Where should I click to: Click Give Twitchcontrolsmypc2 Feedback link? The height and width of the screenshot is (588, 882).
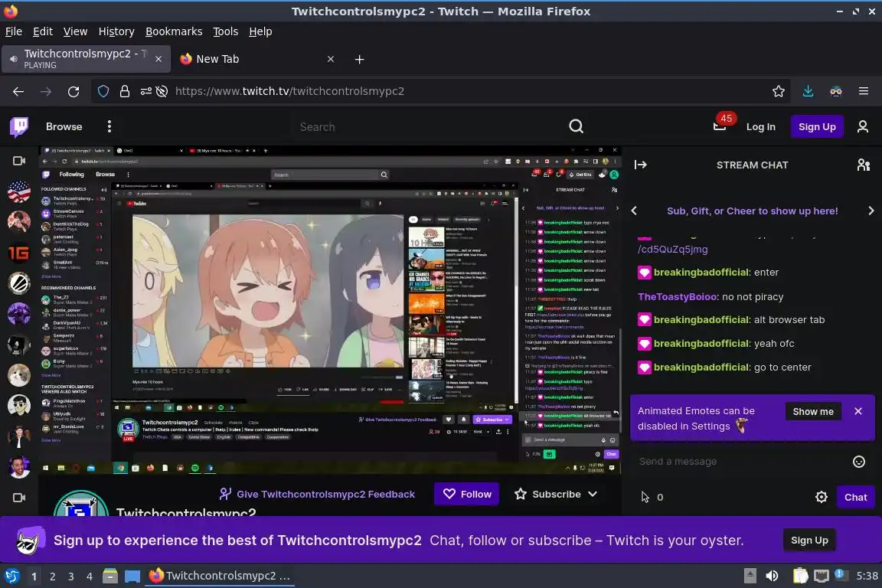(x=317, y=494)
